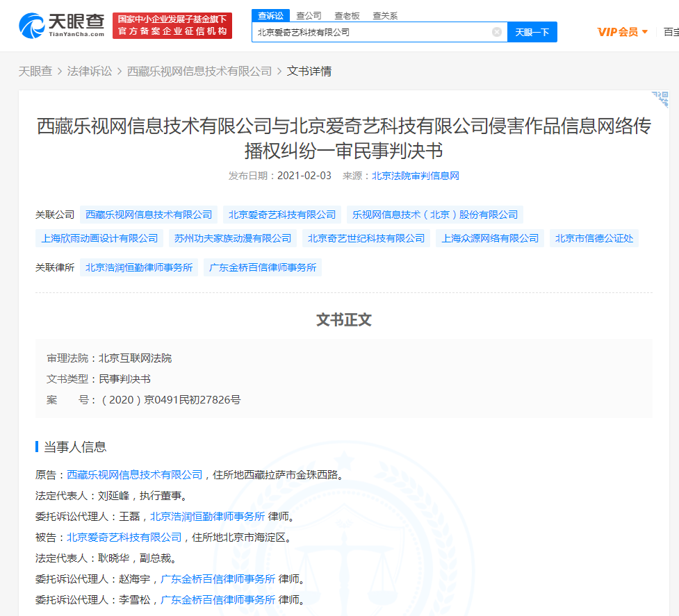Click the 关联公司 label
Screen dimensions: 679x616
(55, 215)
